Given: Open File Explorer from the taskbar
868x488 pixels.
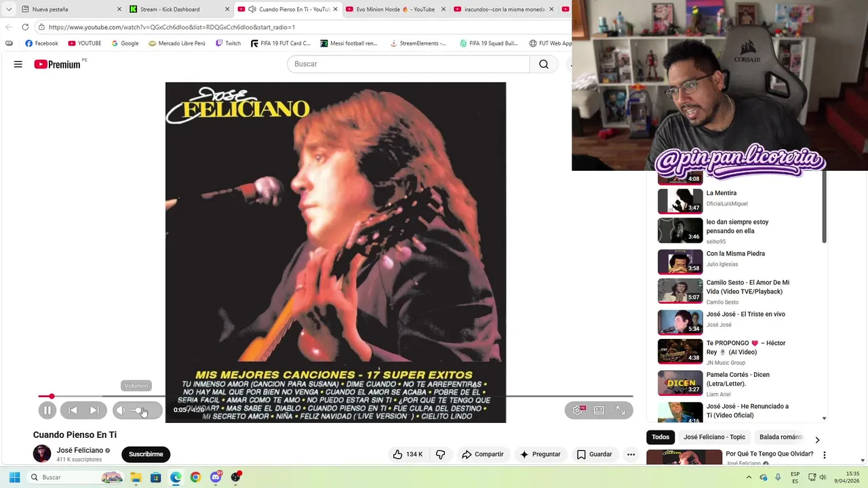Looking at the screenshot, I should (136, 477).
